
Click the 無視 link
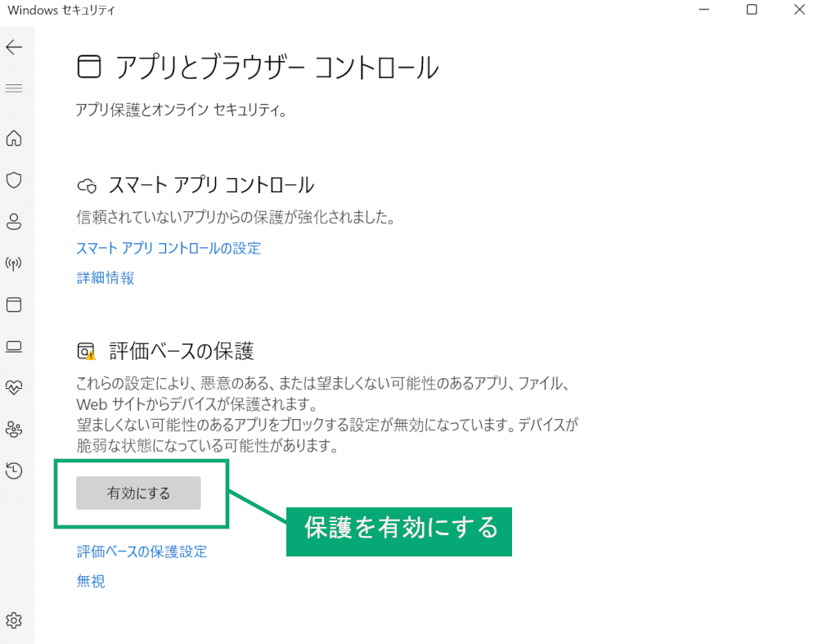91,581
